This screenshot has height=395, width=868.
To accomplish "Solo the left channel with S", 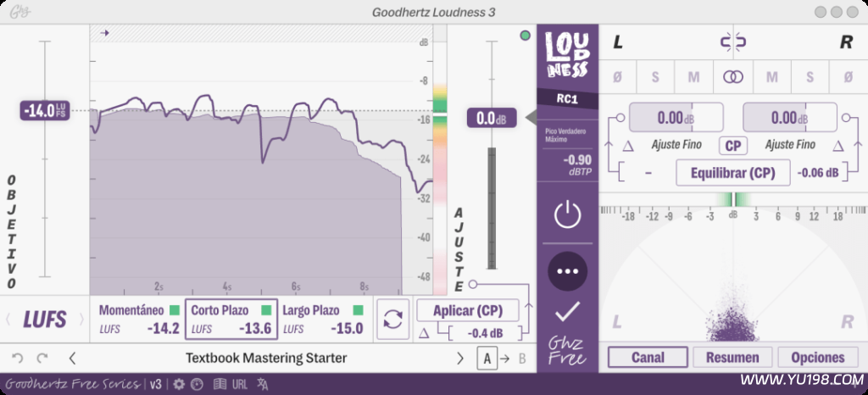I will click(655, 77).
